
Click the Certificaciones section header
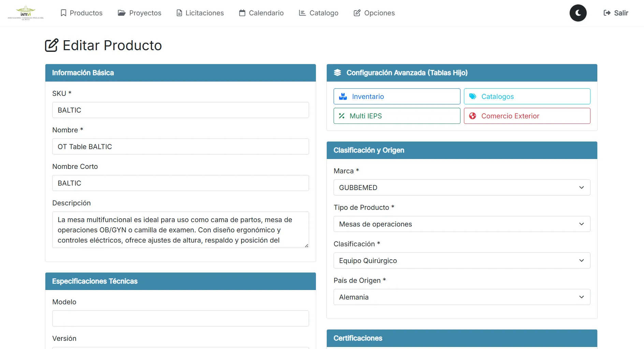pos(462,338)
